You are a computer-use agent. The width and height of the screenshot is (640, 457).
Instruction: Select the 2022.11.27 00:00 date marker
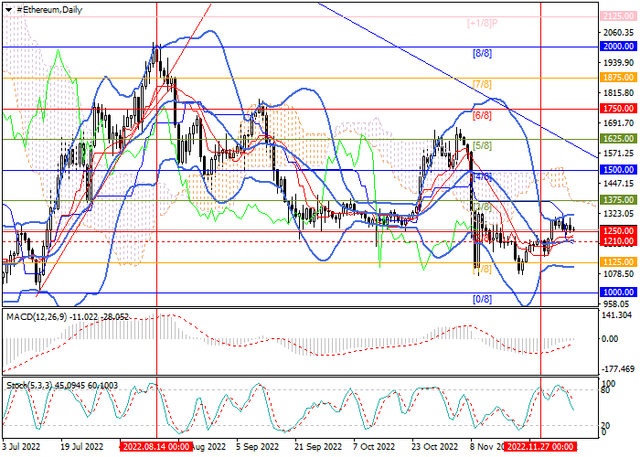[x=540, y=450]
